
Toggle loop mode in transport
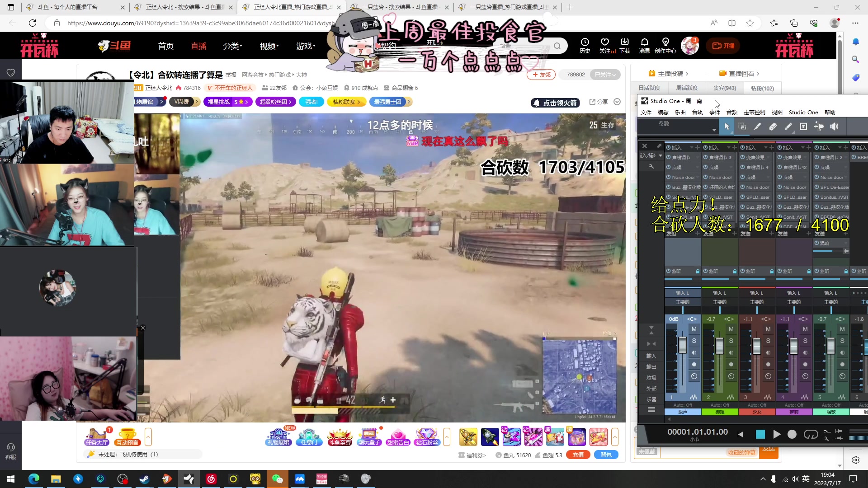pos(811,434)
